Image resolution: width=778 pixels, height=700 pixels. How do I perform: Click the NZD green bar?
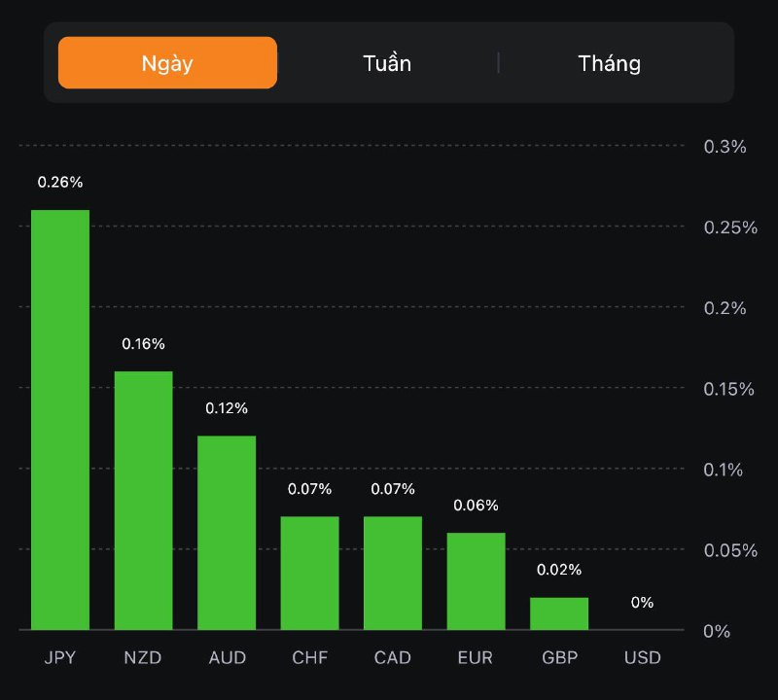(x=144, y=501)
